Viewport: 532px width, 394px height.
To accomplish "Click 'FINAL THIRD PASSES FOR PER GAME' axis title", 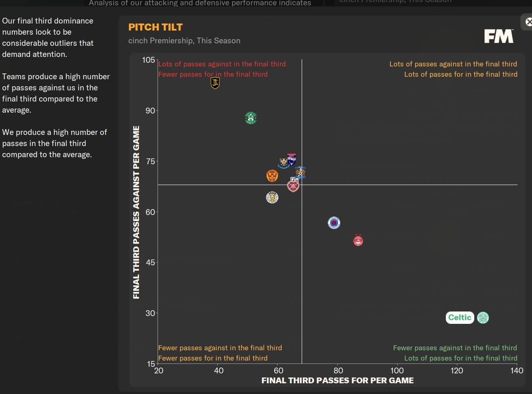I will [337, 380].
